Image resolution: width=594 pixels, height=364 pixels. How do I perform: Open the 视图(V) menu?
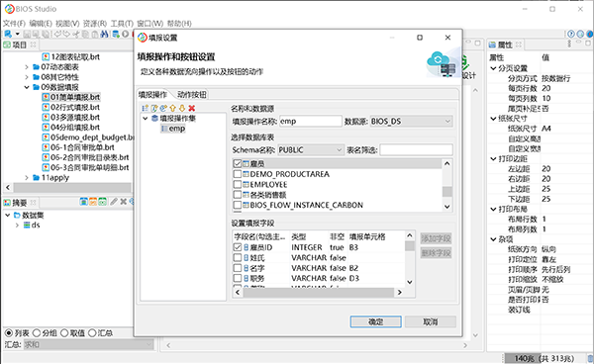pyautogui.click(x=67, y=24)
